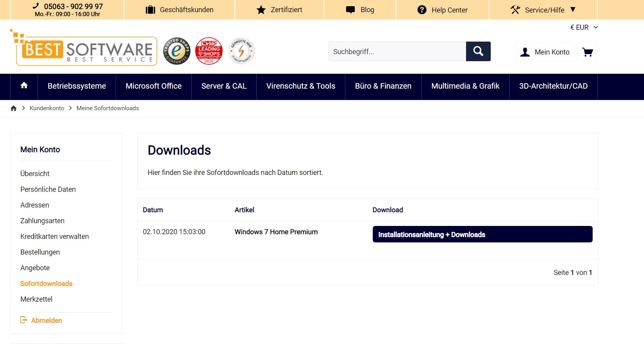Click the phone handset icon
The height and width of the screenshot is (344, 644).
click(36, 6)
